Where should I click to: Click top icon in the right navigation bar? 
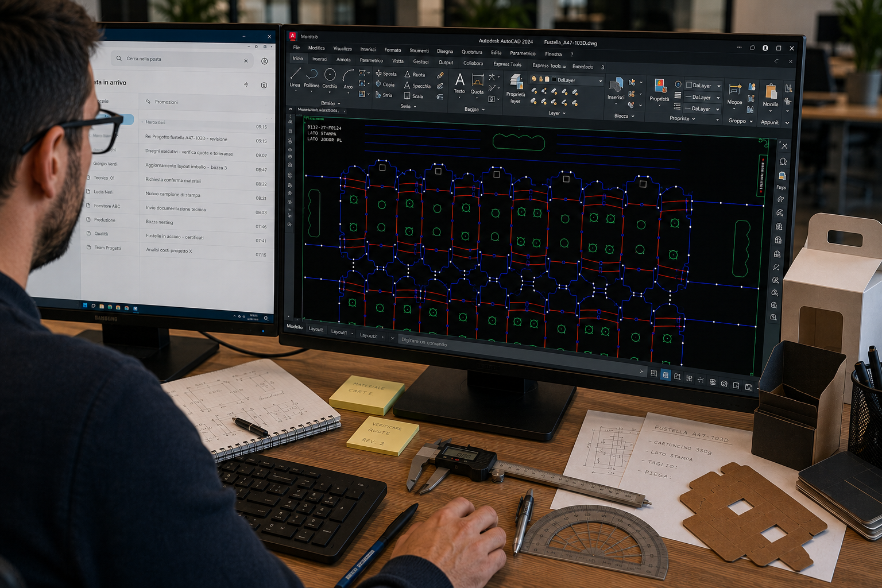coord(784,146)
